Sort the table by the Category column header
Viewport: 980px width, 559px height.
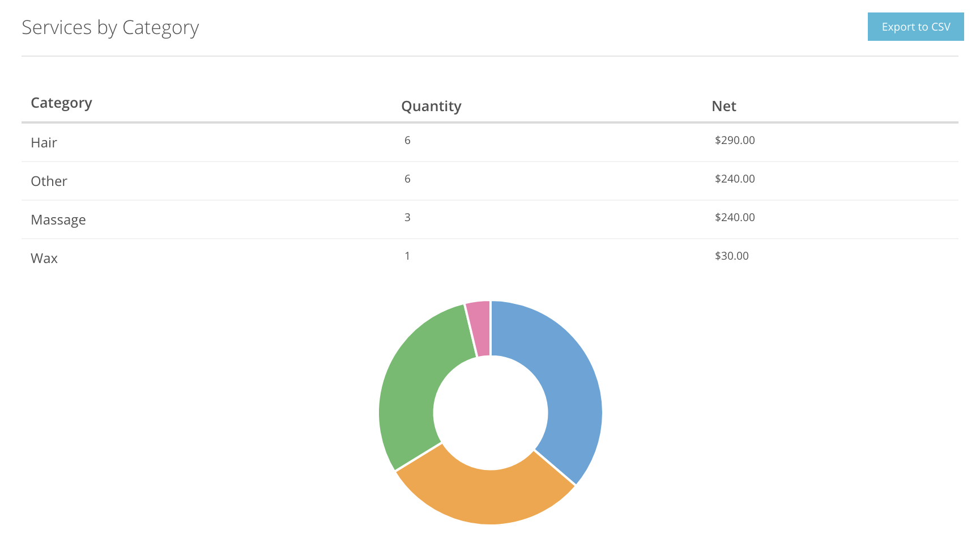(x=61, y=103)
